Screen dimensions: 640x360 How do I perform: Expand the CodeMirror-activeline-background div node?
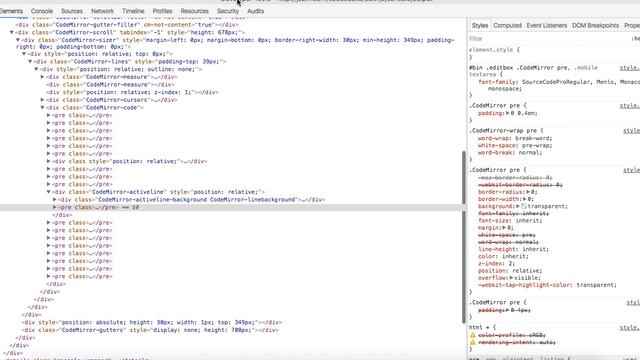coord(55,200)
